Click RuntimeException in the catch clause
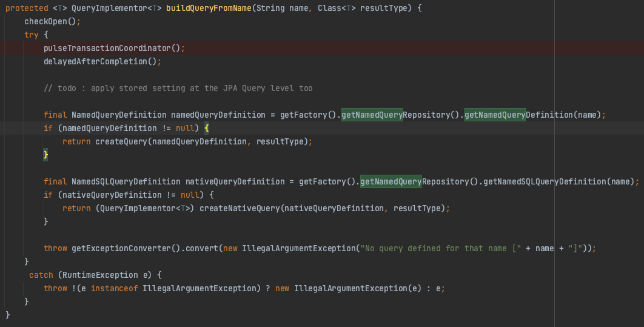This screenshot has height=327, width=644. coord(100,275)
